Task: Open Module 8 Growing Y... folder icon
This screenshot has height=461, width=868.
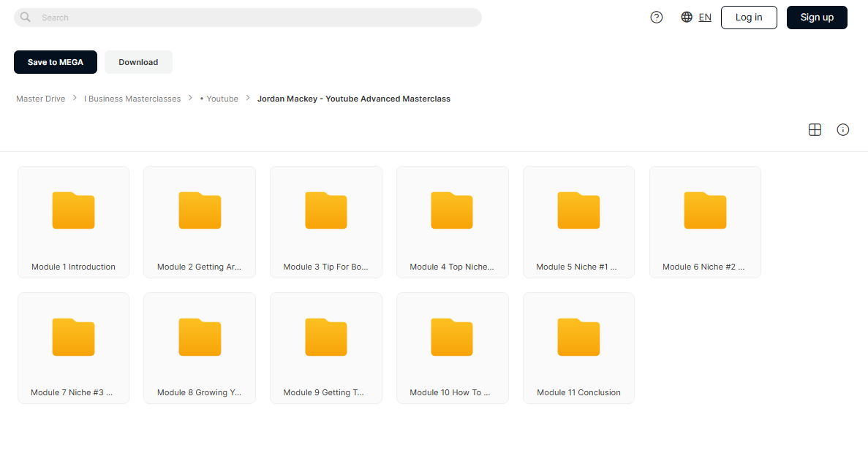Action: (200, 338)
